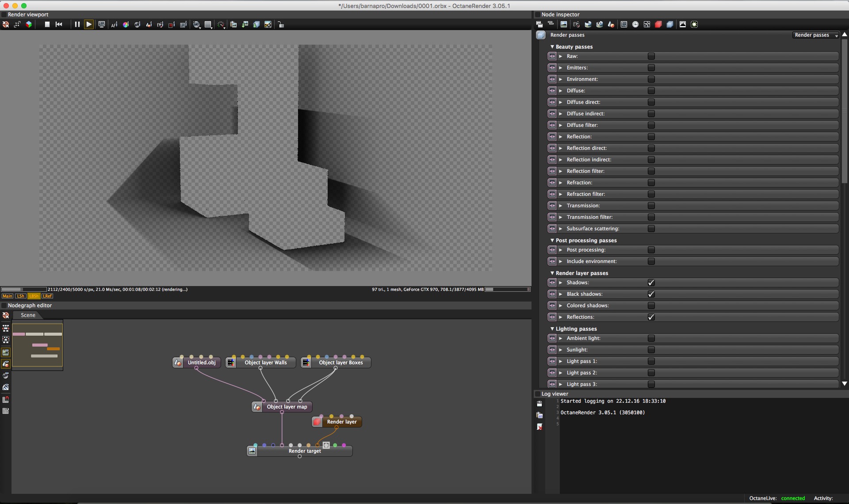Switch to the LSh render pass tab
Screen dimensions: 849x504
(x=20, y=296)
